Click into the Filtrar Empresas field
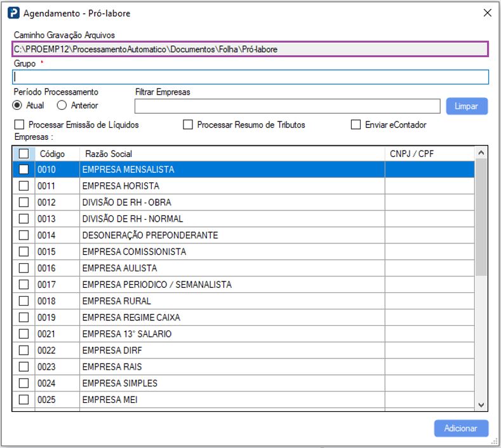The width and height of the screenshot is (501, 448). point(287,105)
